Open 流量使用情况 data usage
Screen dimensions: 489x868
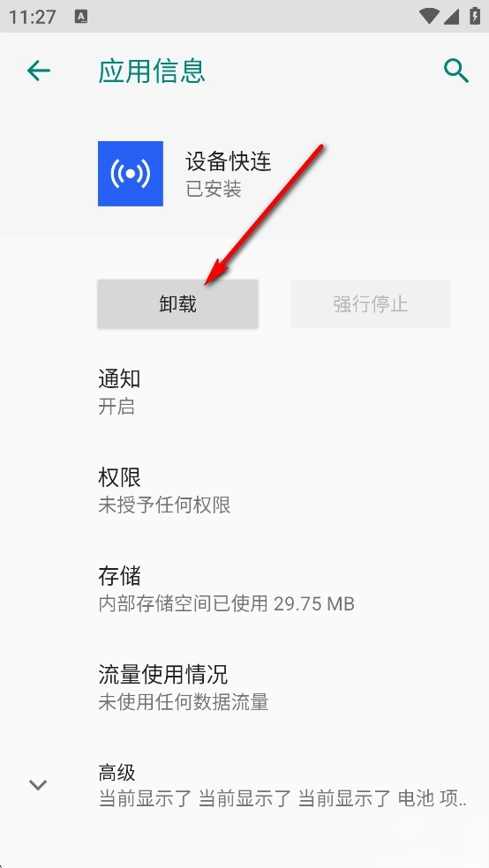click(x=244, y=687)
